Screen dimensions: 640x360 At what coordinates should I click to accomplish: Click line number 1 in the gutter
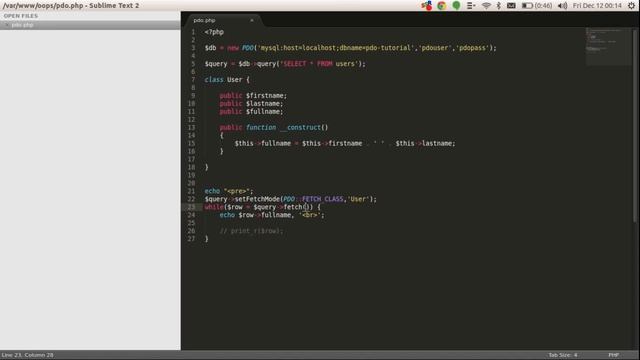tap(193, 32)
